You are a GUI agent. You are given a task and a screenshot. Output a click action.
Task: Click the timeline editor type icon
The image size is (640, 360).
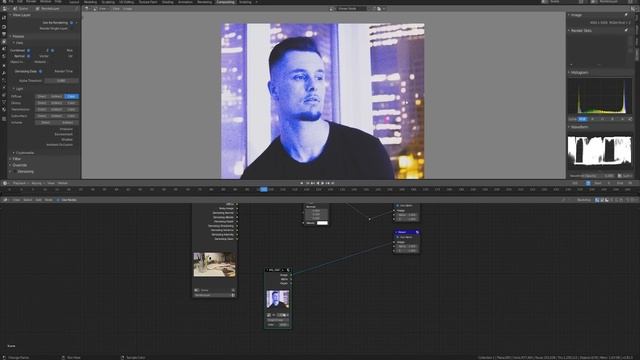pyautogui.click(x=5, y=183)
